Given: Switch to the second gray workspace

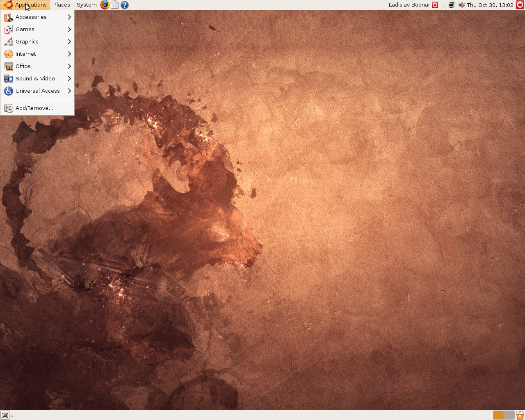Looking at the screenshot, I should tap(509, 415).
